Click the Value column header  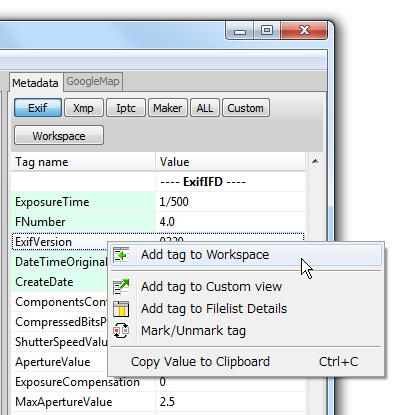pyautogui.click(x=230, y=162)
